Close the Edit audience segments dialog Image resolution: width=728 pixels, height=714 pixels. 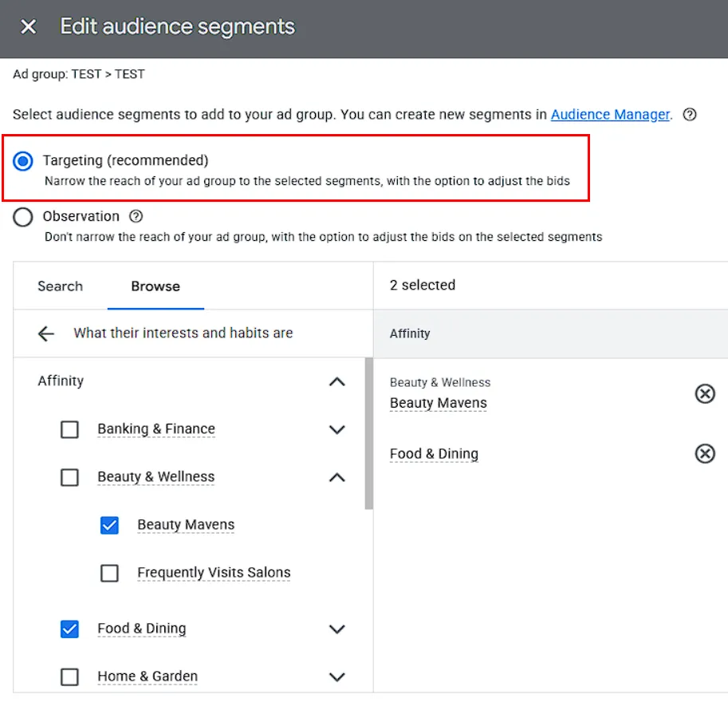(29, 26)
